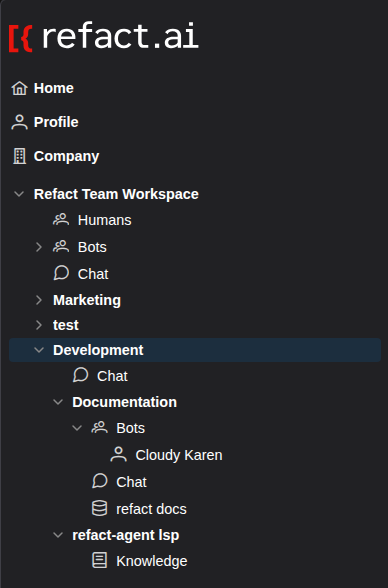The width and height of the screenshot is (388, 588).
Task: Open the Humans list
Action: (x=105, y=220)
